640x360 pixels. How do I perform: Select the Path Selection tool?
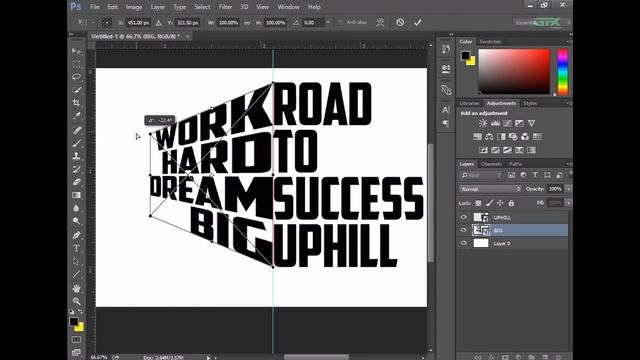click(76, 261)
